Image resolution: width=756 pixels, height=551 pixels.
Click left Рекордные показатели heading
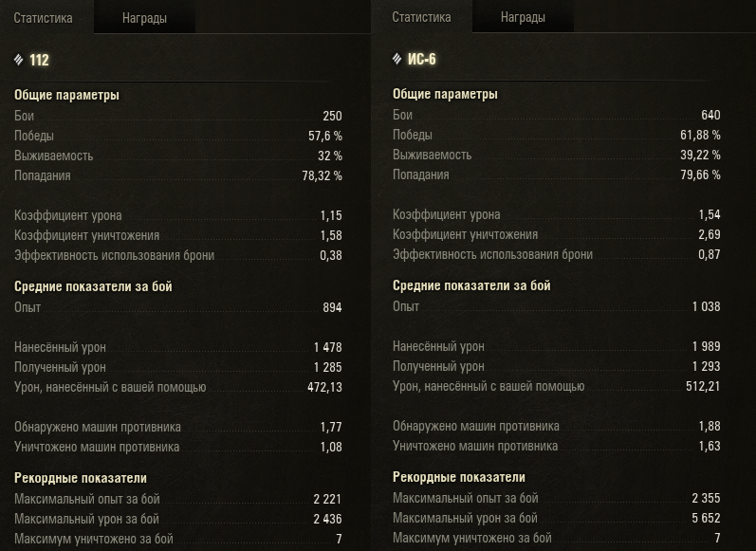point(81,478)
